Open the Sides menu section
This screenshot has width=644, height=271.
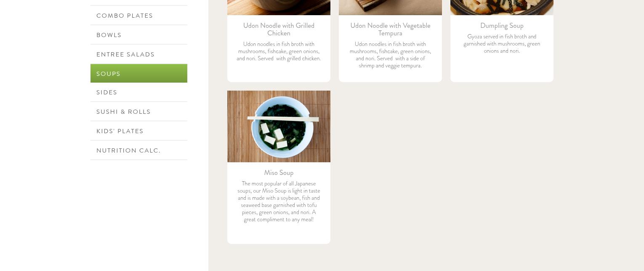(x=138, y=92)
